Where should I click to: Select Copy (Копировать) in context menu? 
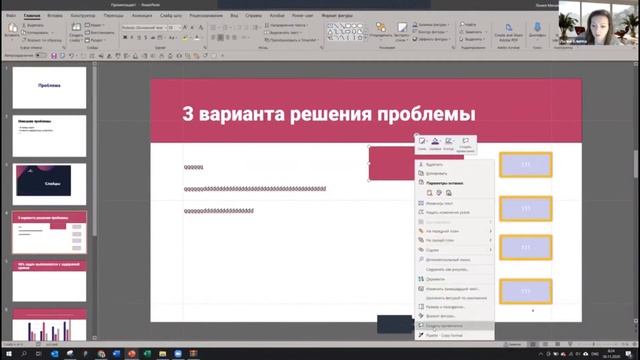click(454, 173)
